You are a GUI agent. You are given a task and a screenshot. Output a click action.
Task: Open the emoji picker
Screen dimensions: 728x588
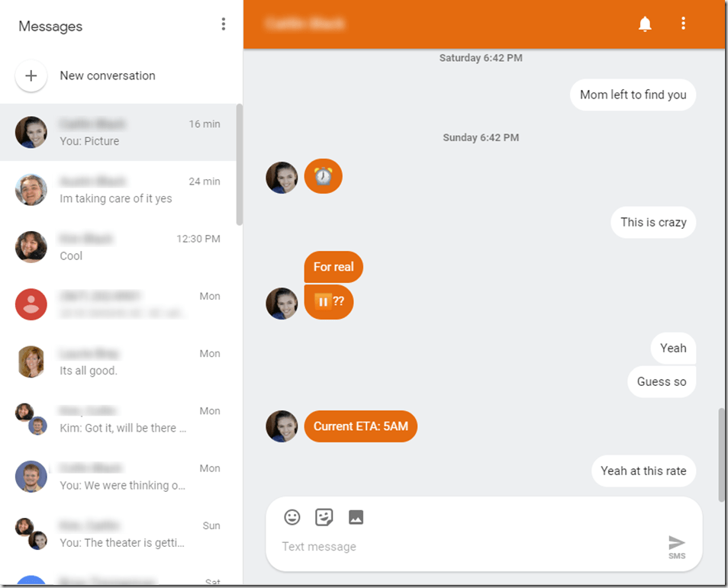coord(292,517)
